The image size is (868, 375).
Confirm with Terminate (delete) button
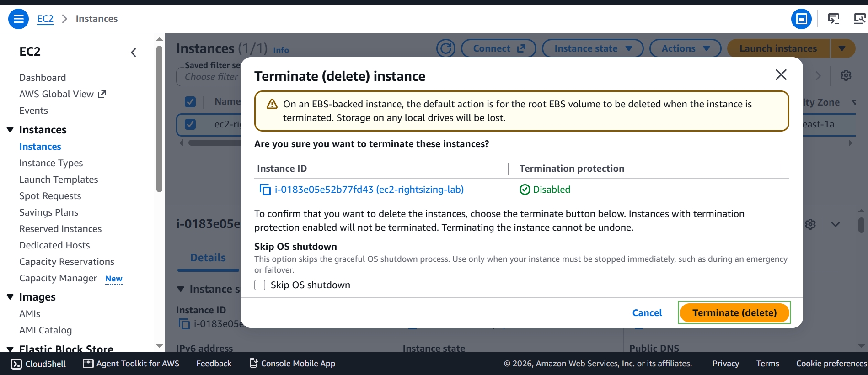[734, 313]
